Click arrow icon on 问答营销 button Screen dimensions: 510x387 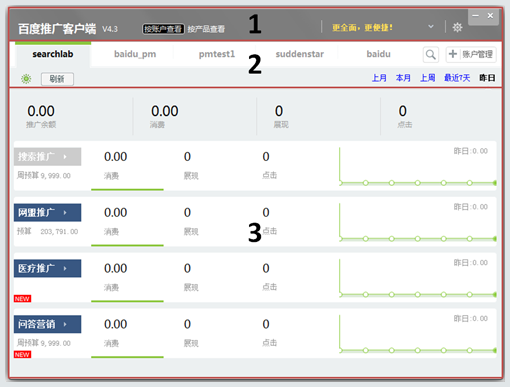point(65,324)
